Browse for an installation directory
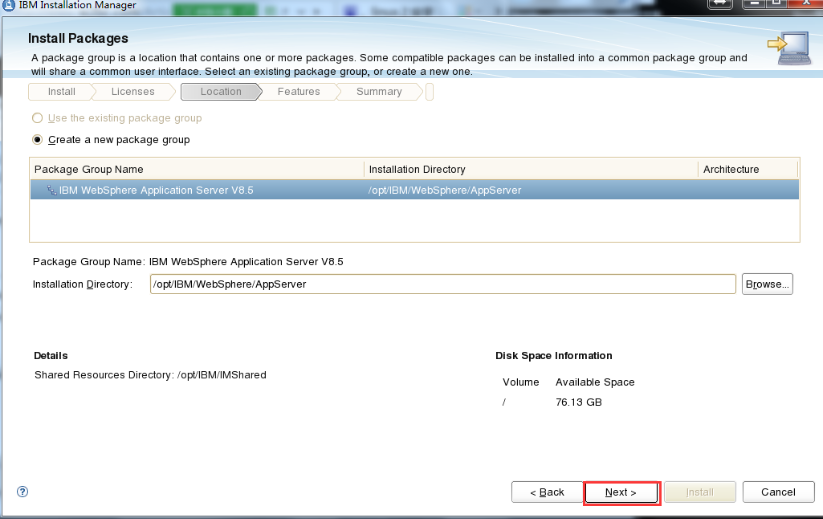 click(x=767, y=284)
